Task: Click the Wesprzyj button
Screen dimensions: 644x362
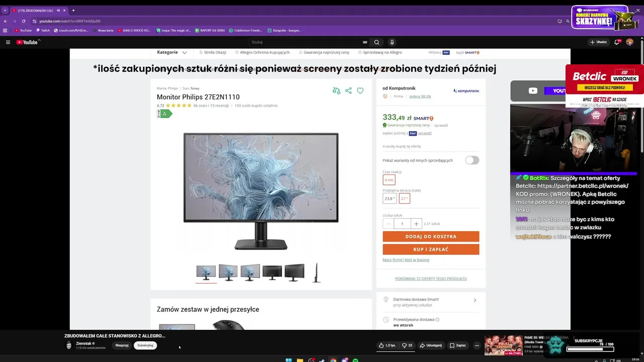Action: (122, 345)
